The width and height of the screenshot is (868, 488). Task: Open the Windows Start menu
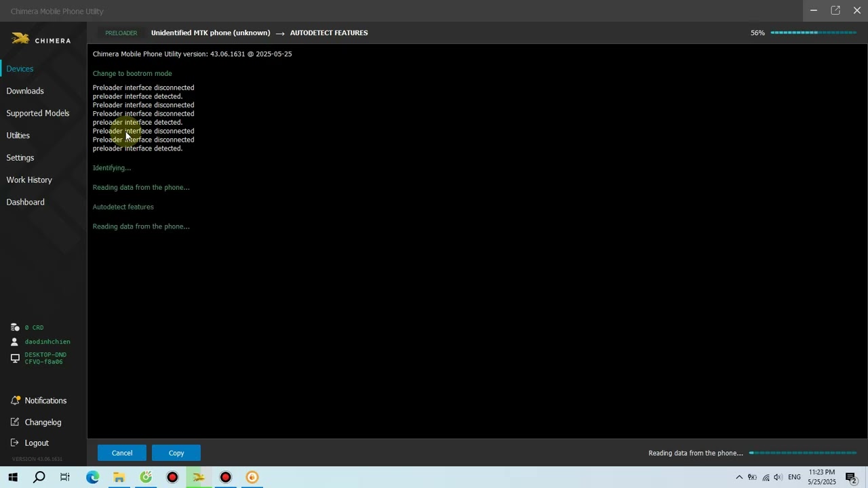(13, 477)
